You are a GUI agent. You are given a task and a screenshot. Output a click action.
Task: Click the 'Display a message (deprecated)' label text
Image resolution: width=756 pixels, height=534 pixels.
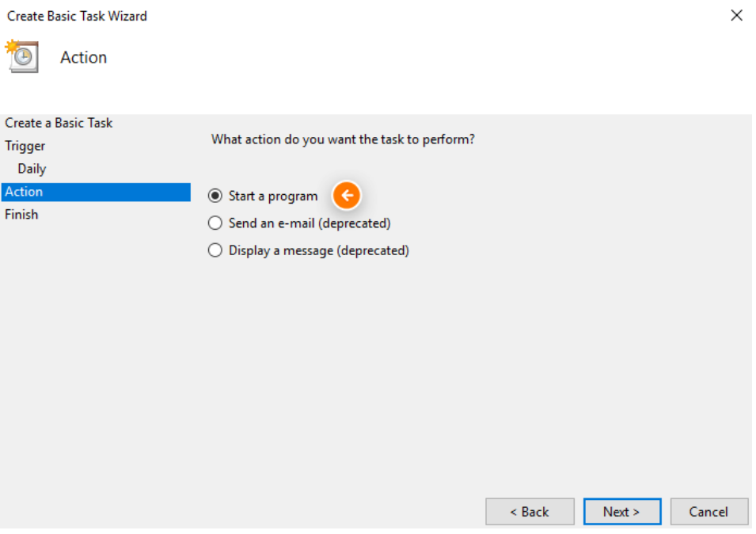pos(318,250)
